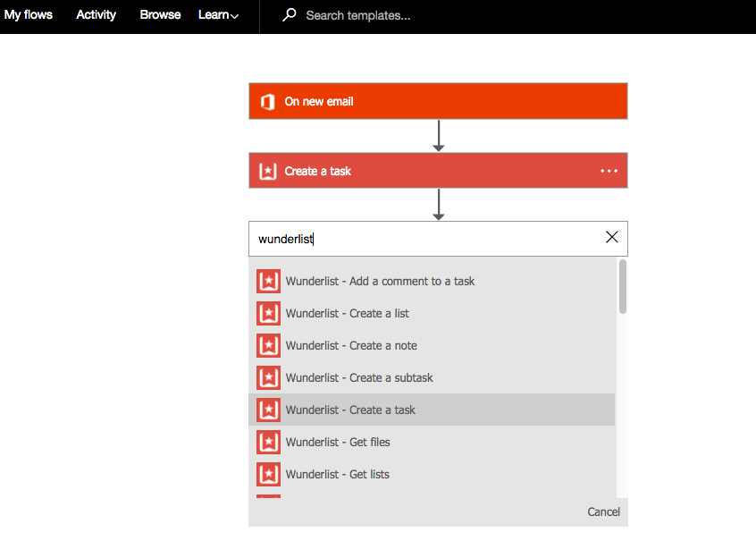This screenshot has height=541, width=756.
Task: Click the icon beside Wunderlist Create a note
Action: [268, 345]
